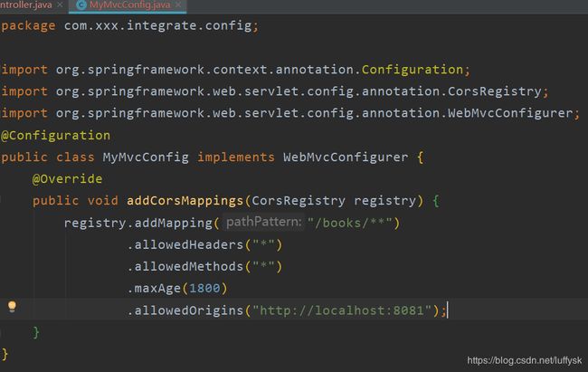Viewport: 588px width, 372px height.
Task: Click the @Override annotation
Action: tap(67, 178)
